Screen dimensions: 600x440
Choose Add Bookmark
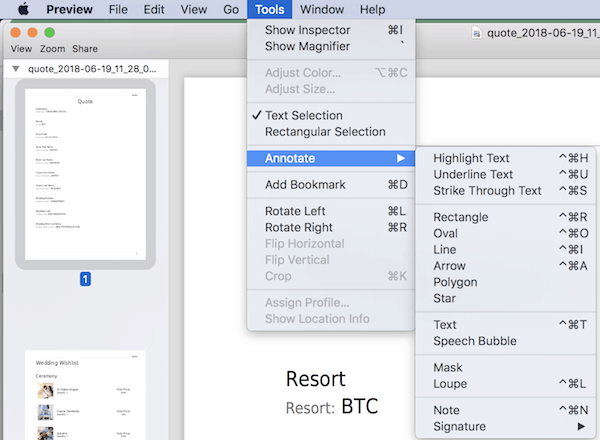(331, 184)
